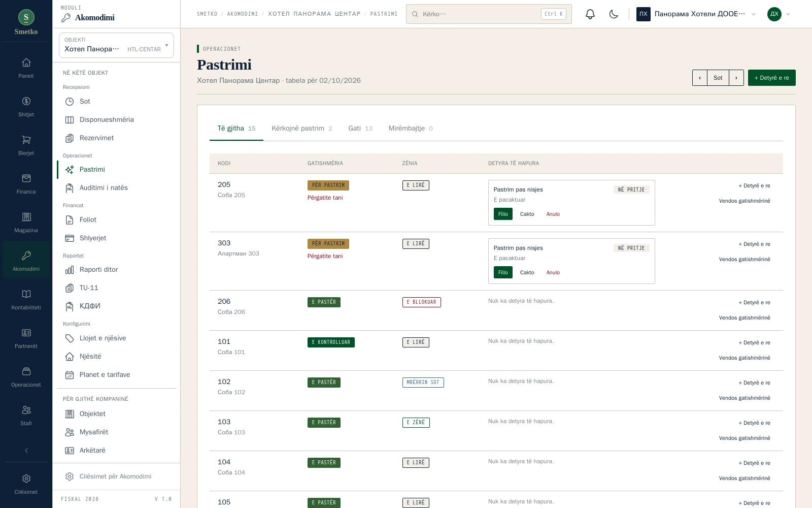
Task: Open Partnerët module icon
Action: 26,339
